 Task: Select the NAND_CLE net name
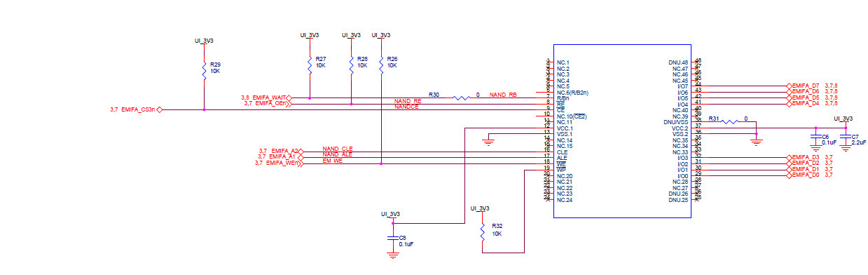(x=338, y=149)
